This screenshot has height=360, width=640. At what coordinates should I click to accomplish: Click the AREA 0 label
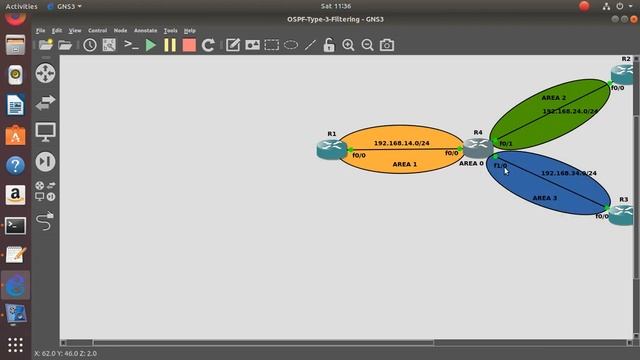pos(471,163)
